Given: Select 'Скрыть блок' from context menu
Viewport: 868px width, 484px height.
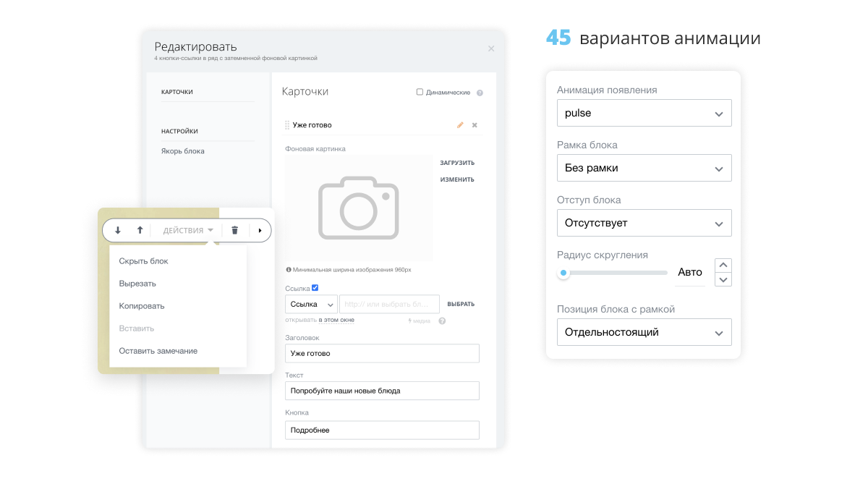Looking at the screenshot, I should (143, 260).
